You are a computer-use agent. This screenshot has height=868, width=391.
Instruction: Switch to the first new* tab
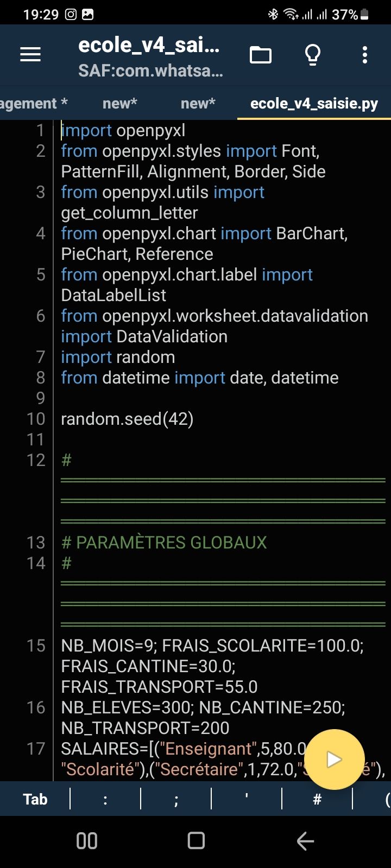(x=120, y=104)
